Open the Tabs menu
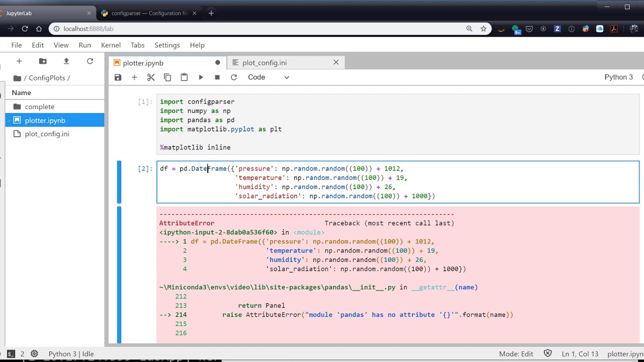Image resolution: width=644 pixels, height=362 pixels. coord(137,45)
